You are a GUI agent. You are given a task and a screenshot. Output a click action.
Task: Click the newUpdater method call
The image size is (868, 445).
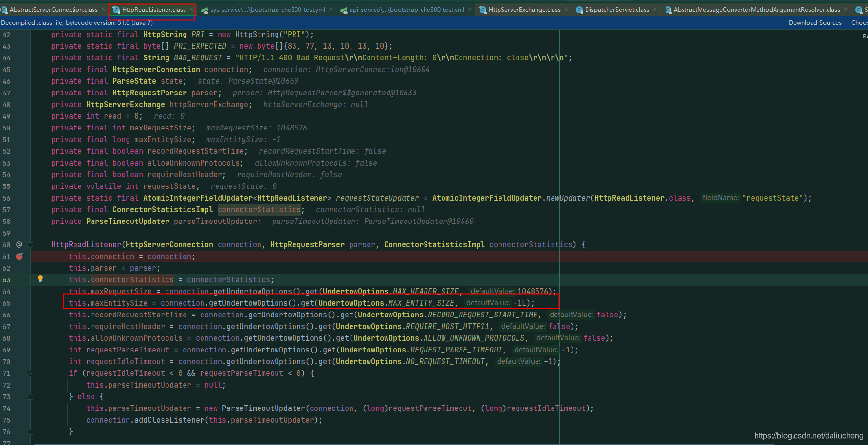[x=568, y=198]
